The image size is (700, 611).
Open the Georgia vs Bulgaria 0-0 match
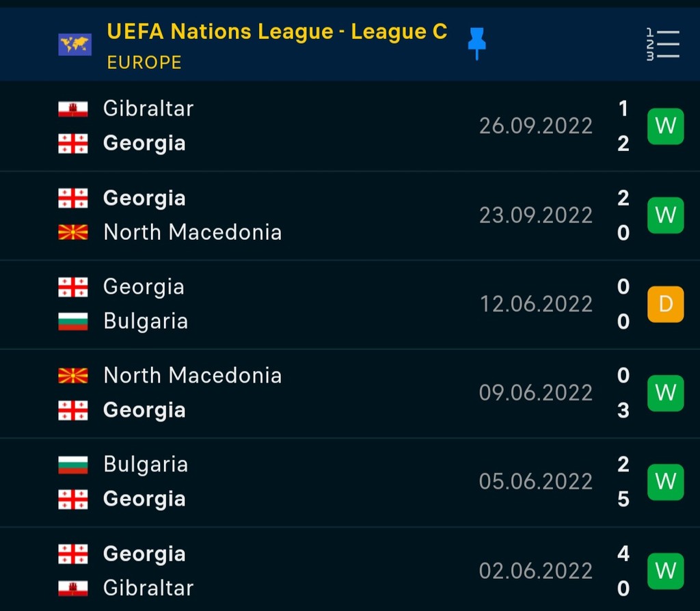point(350,304)
